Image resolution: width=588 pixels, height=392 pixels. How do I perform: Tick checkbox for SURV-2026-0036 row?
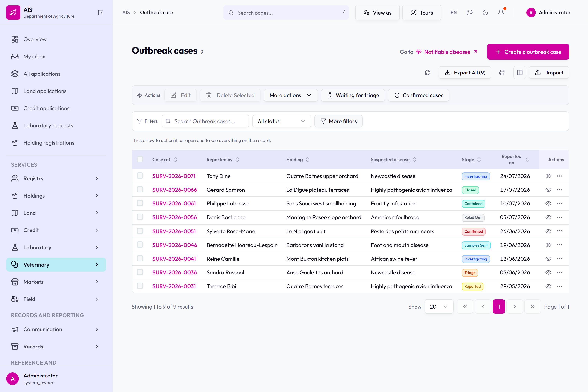[x=140, y=272]
